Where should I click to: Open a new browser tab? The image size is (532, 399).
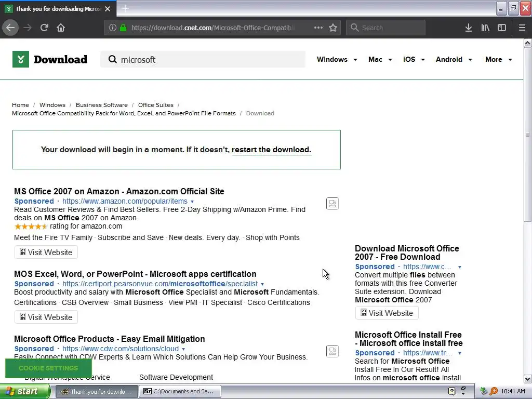pyautogui.click(x=125, y=8)
